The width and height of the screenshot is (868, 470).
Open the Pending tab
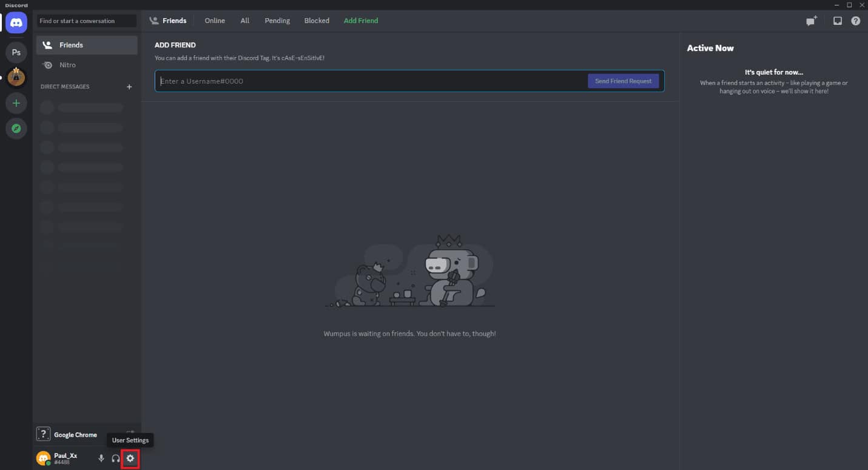[277, 21]
